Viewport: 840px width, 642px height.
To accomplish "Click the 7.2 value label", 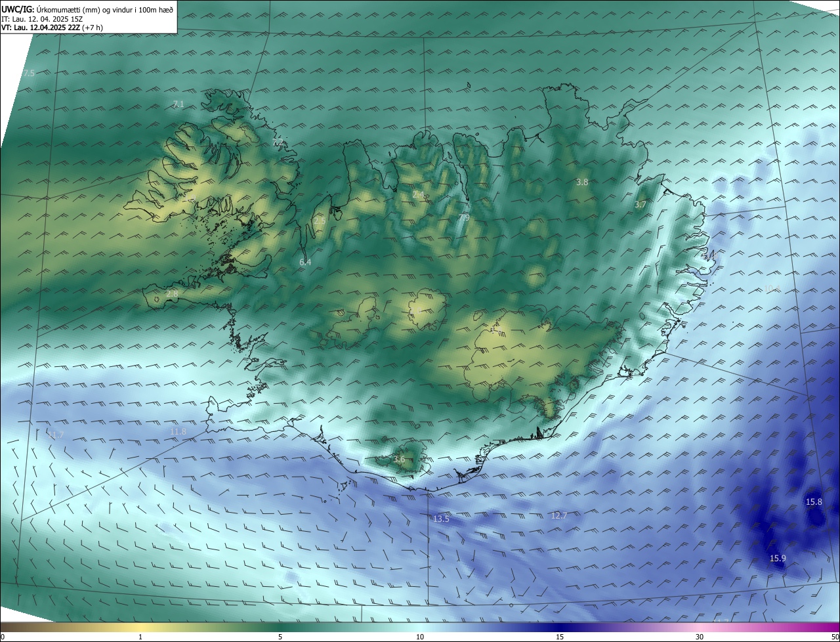I will click(278, 142).
